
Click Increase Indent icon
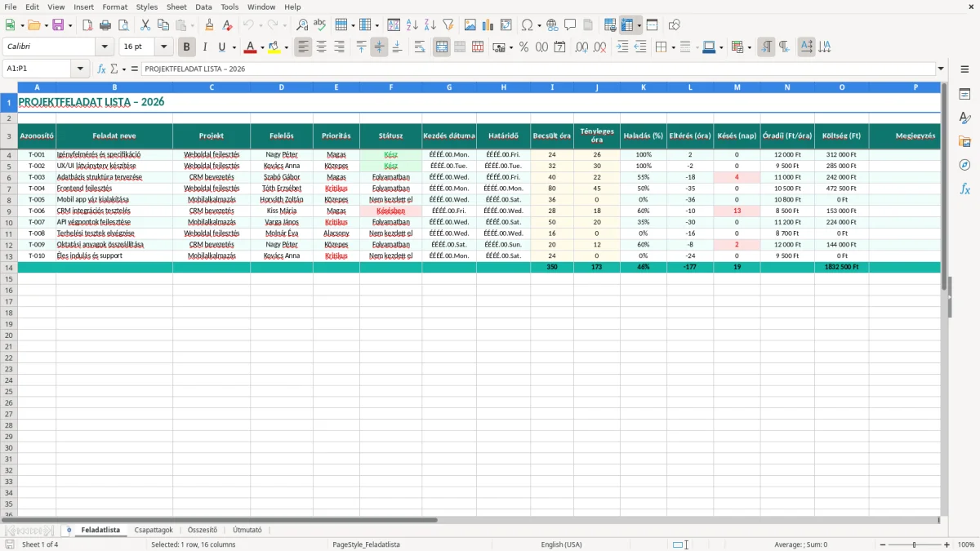[x=622, y=47]
